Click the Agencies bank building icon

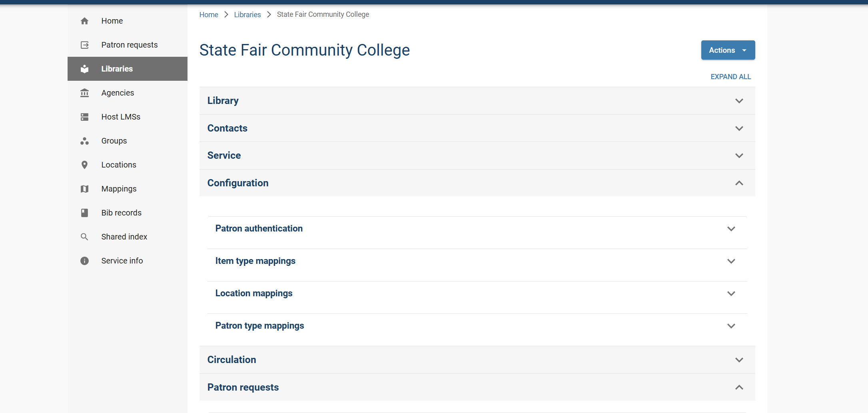click(84, 93)
